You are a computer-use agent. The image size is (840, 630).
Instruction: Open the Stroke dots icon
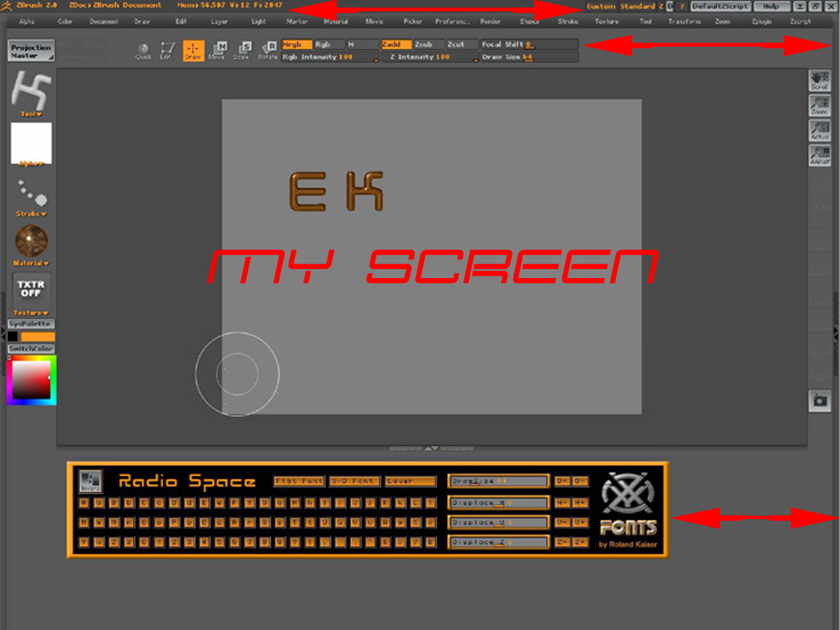pyautogui.click(x=31, y=194)
